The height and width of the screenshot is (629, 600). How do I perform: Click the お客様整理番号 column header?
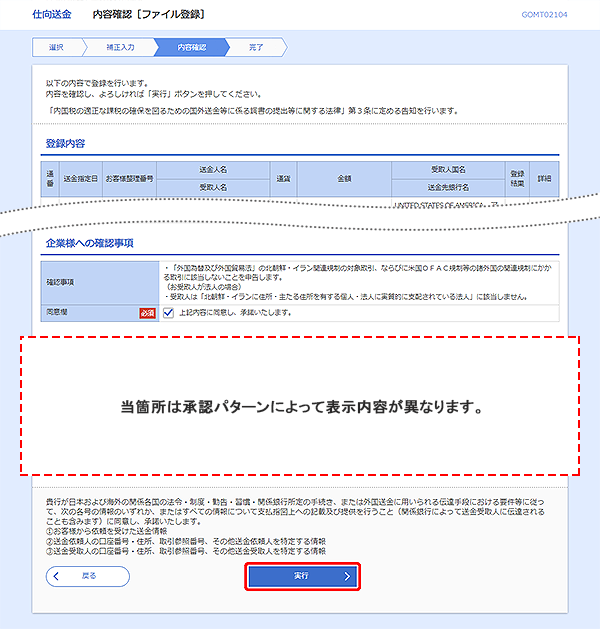point(129,178)
